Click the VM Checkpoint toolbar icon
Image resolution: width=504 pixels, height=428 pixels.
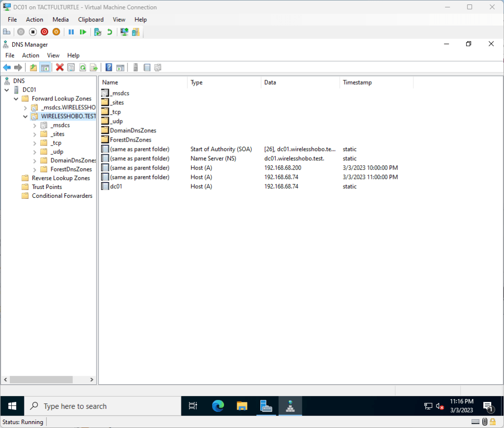97,32
